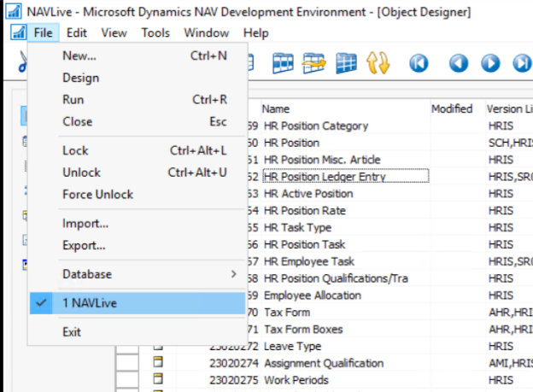Click the NAV document icon beside File
The width and height of the screenshot is (533, 392).
(18, 32)
